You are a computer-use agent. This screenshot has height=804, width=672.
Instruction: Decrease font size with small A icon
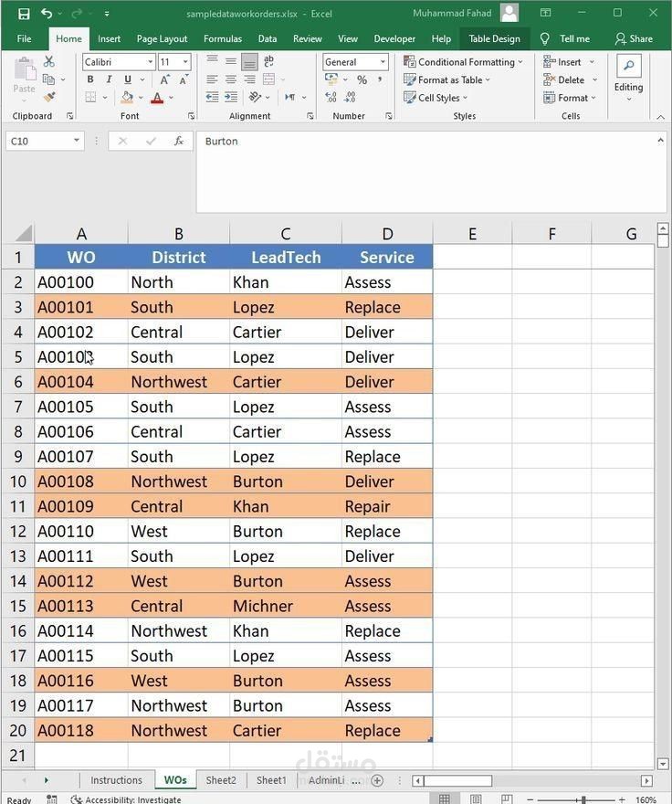[184, 80]
